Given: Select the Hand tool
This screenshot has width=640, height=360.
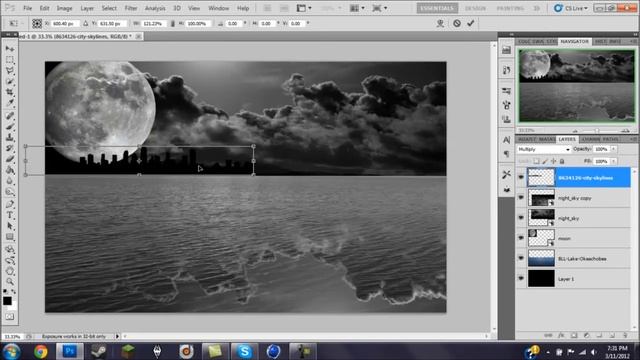Looking at the screenshot, I should click(x=10, y=271).
